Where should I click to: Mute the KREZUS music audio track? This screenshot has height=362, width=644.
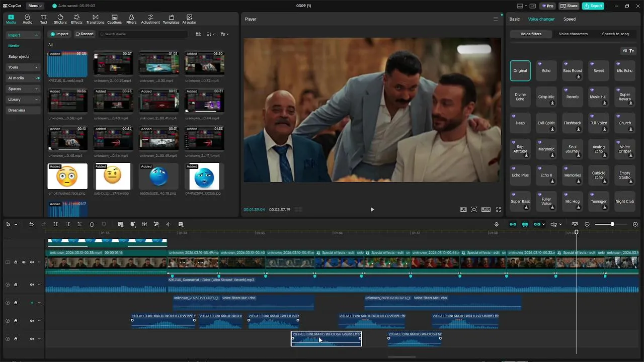32,285
